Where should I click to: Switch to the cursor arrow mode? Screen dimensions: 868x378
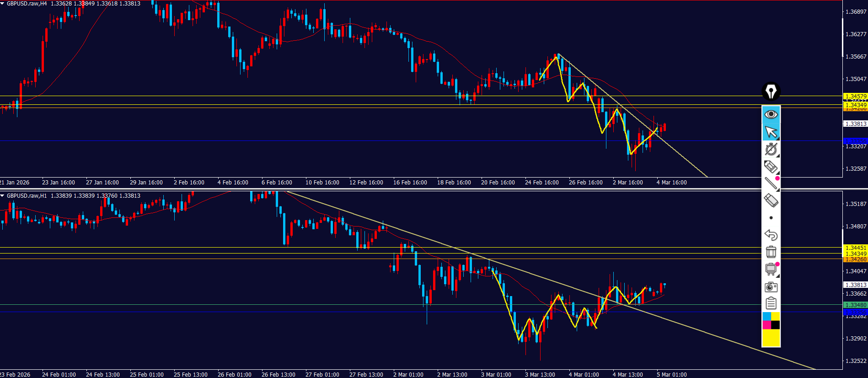[x=771, y=132]
